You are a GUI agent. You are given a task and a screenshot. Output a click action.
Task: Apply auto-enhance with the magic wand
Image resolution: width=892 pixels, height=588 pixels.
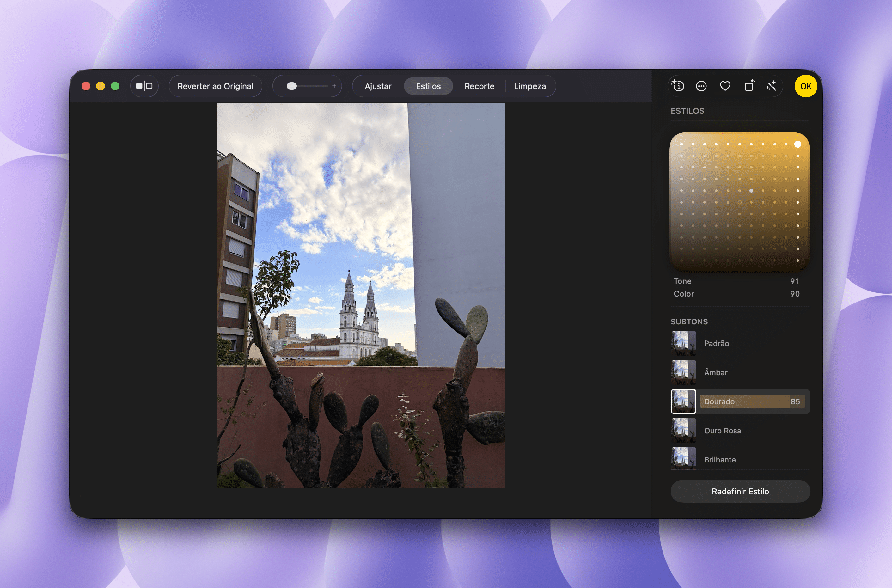(x=771, y=86)
